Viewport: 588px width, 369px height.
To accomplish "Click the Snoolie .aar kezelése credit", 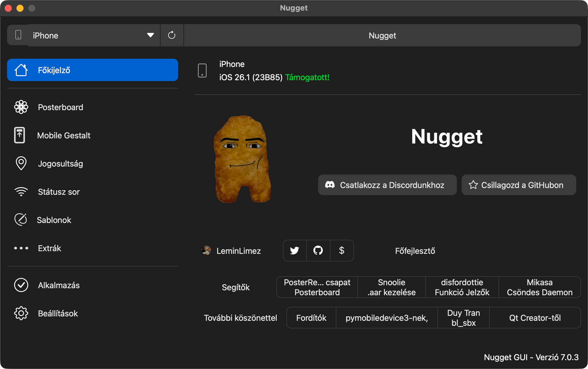I will 391,287.
